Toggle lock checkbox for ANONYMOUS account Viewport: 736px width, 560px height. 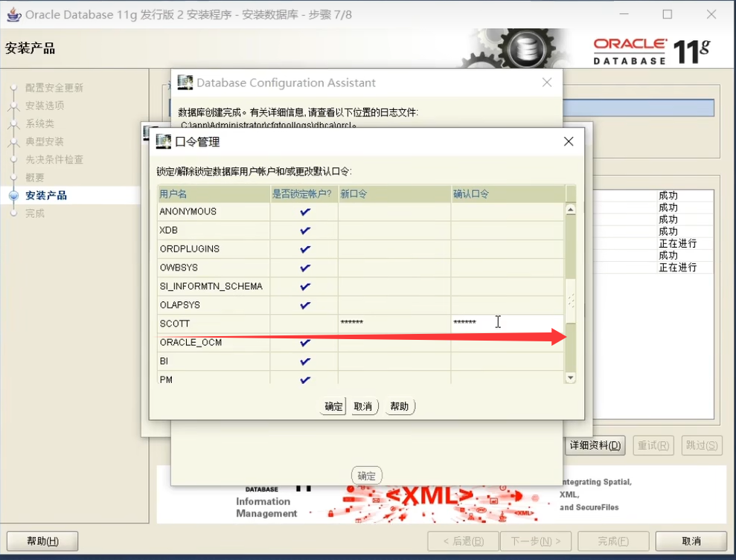coord(305,212)
